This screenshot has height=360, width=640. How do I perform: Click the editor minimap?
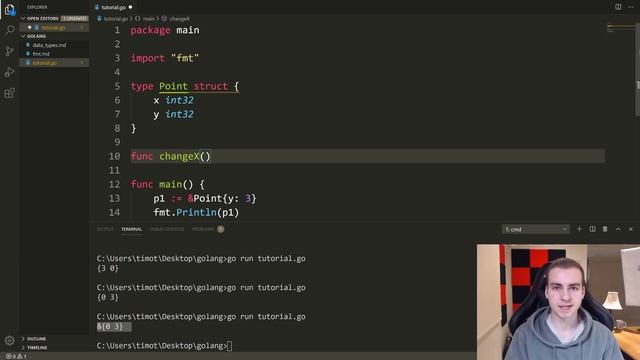[620, 28]
